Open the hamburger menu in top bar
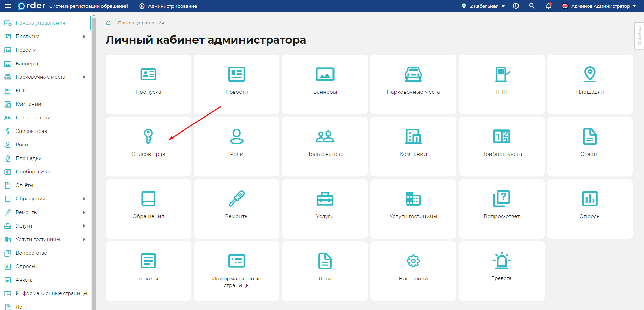Viewport: 644px width, 310px height. tap(8, 6)
